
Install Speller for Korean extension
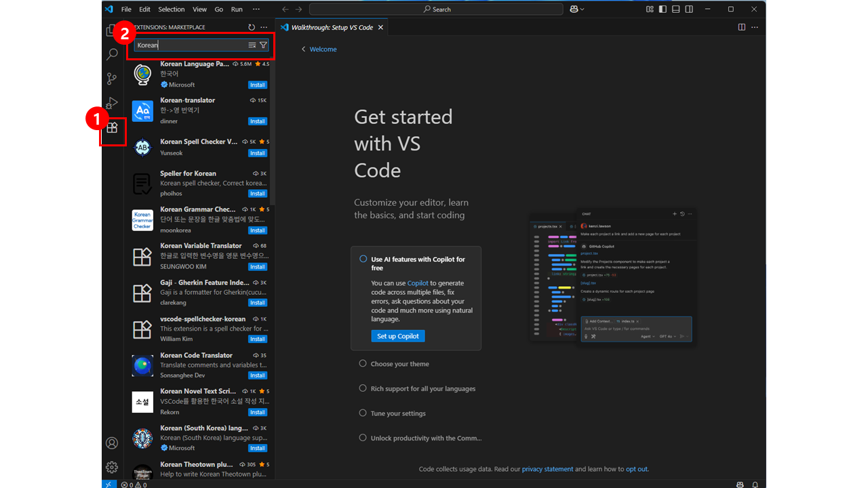(258, 194)
